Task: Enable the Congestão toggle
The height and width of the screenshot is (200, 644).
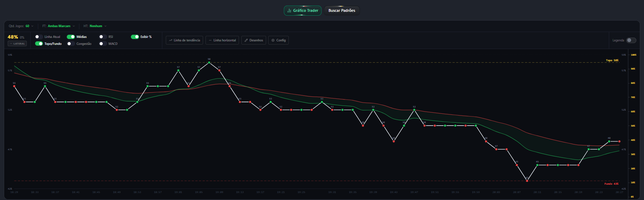Action: 71,44
